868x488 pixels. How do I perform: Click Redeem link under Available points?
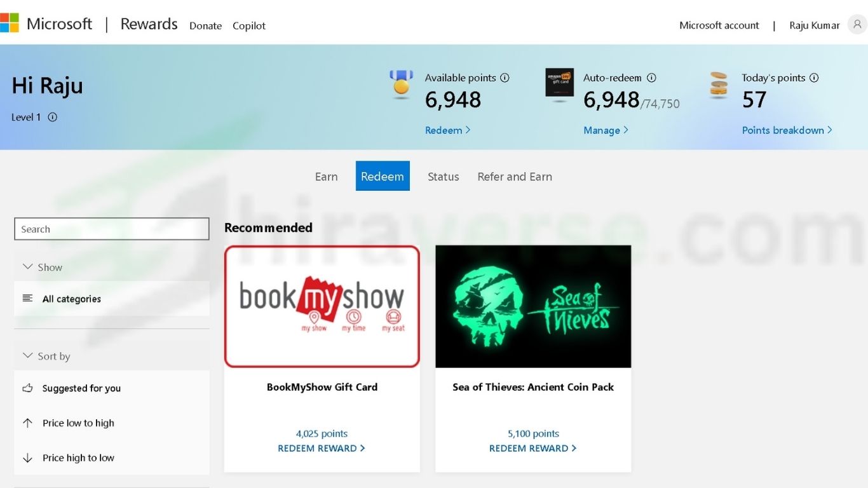click(x=448, y=130)
